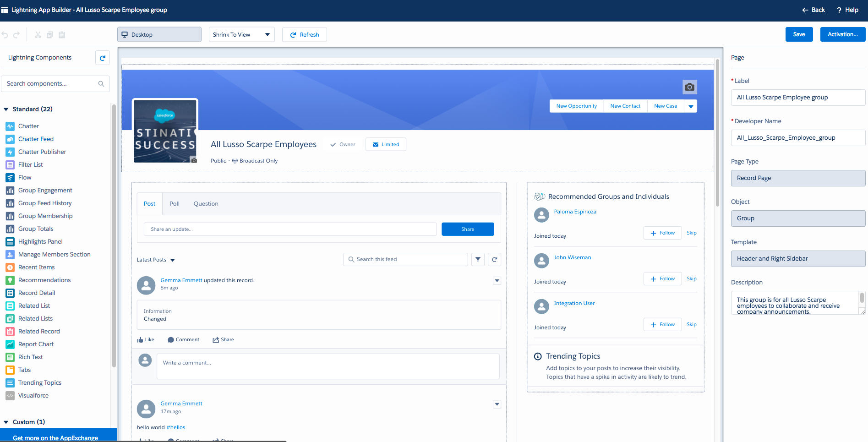Click the Label input field
Viewport: 868px width, 442px height.
click(x=798, y=98)
